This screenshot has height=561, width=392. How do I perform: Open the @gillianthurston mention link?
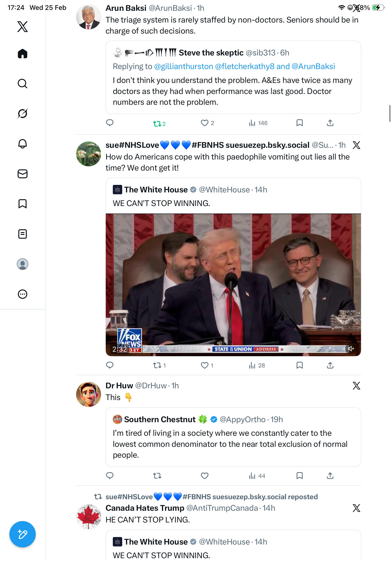tap(184, 66)
